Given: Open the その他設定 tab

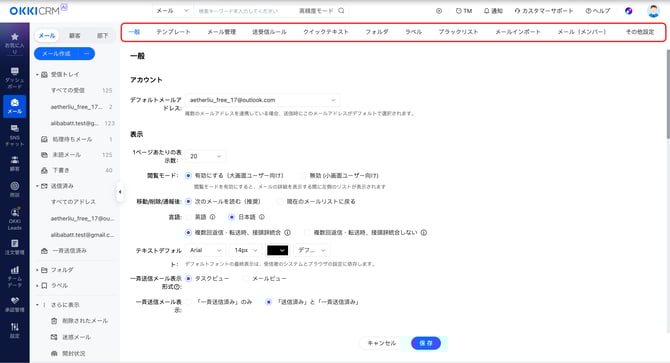Looking at the screenshot, I should [x=640, y=32].
